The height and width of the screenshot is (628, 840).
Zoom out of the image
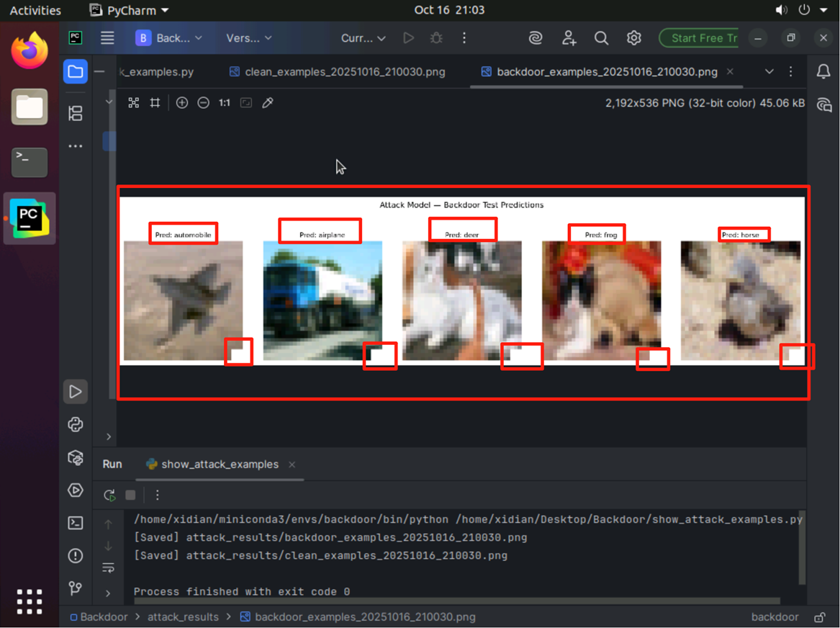(204, 103)
